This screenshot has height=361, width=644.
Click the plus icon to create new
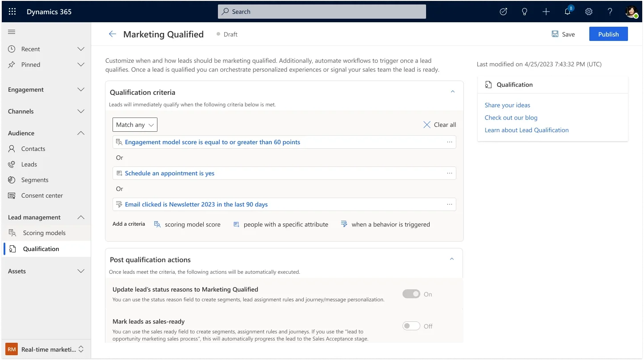pyautogui.click(x=546, y=12)
